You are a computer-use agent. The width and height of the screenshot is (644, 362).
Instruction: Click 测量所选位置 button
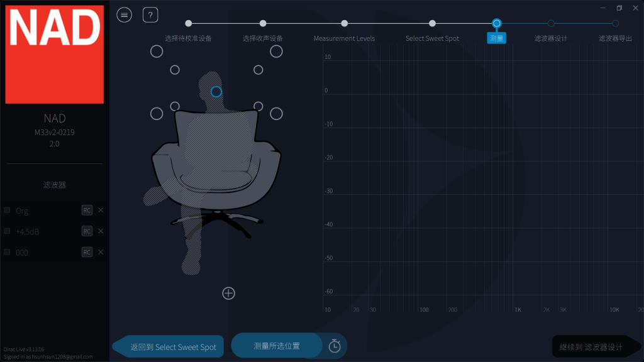[x=277, y=346]
